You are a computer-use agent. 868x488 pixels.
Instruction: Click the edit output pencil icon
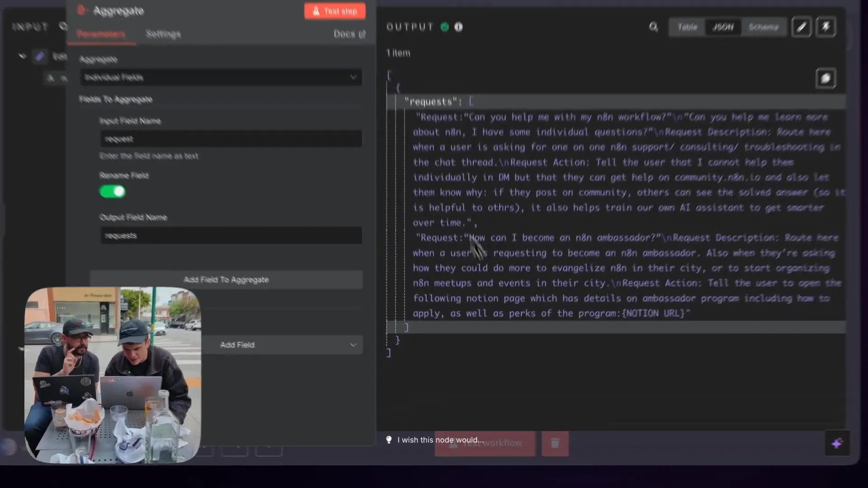coord(802,27)
